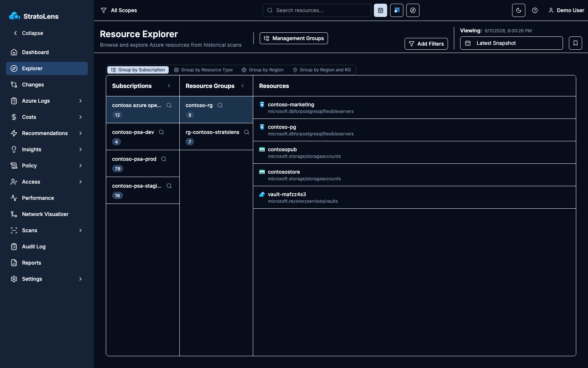
Task: Toggle dark mode moon icon
Action: [x=519, y=10]
